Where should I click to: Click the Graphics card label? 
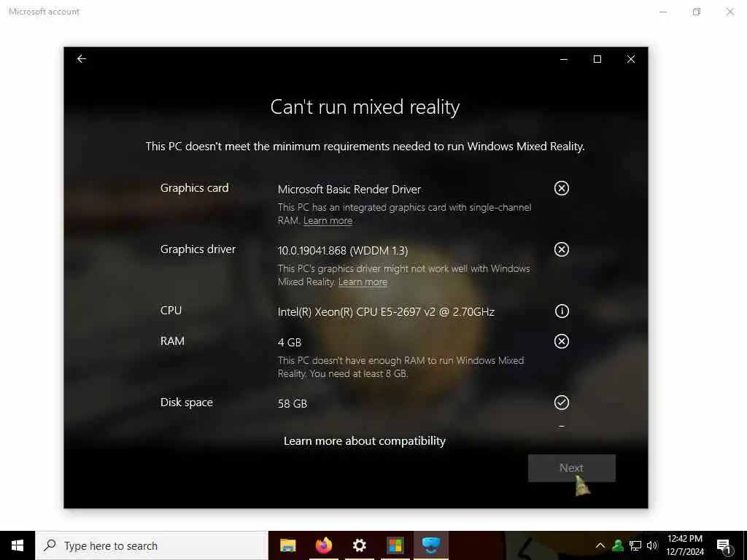click(194, 188)
